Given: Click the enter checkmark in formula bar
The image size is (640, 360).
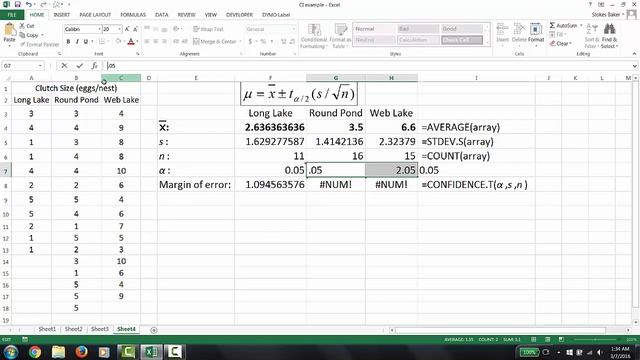Looking at the screenshot, I should click(79, 65).
